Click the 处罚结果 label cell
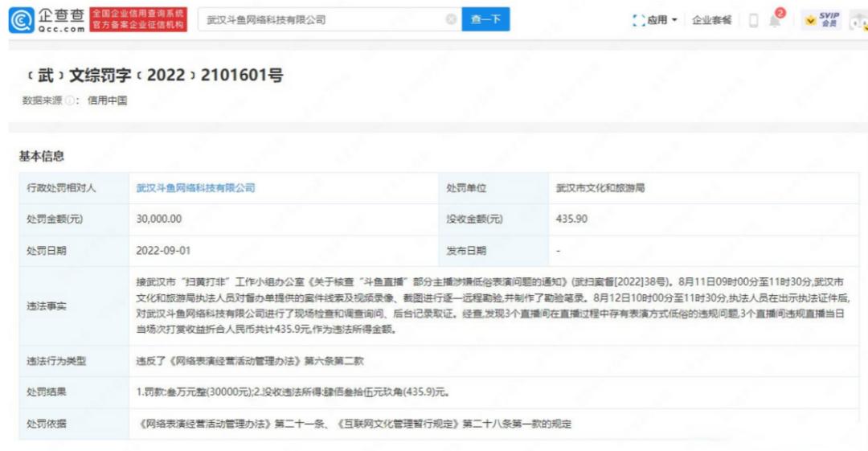868x451 pixels. tap(74, 392)
